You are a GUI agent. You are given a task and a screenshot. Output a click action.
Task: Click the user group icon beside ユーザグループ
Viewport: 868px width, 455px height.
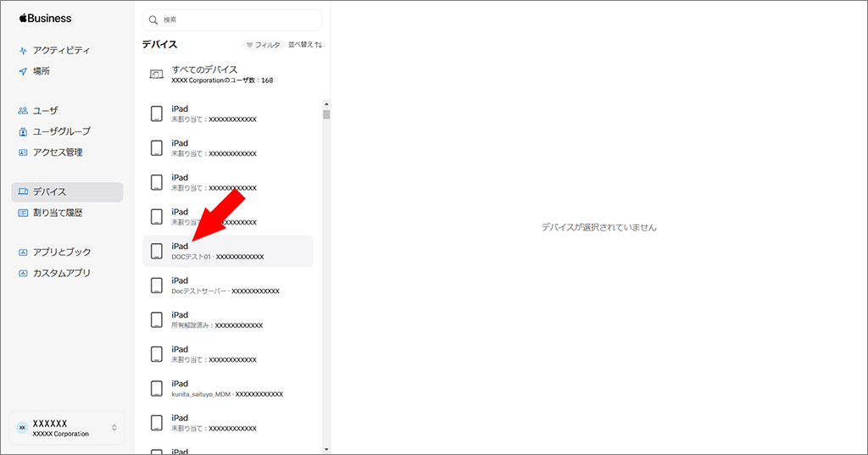[23, 131]
